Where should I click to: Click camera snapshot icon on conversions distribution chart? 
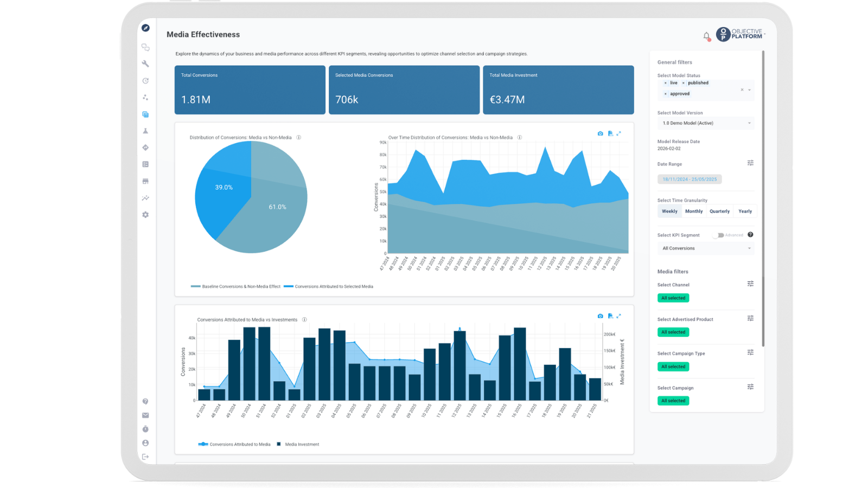click(x=600, y=133)
